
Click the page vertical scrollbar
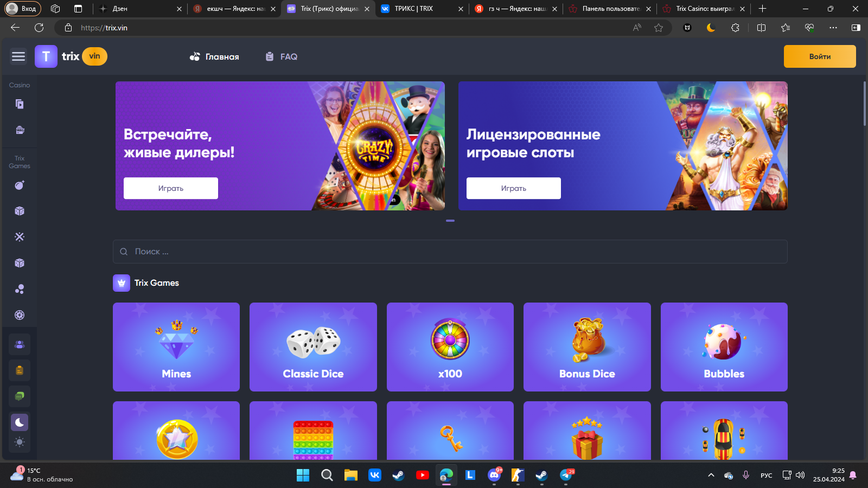pos(865,104)
